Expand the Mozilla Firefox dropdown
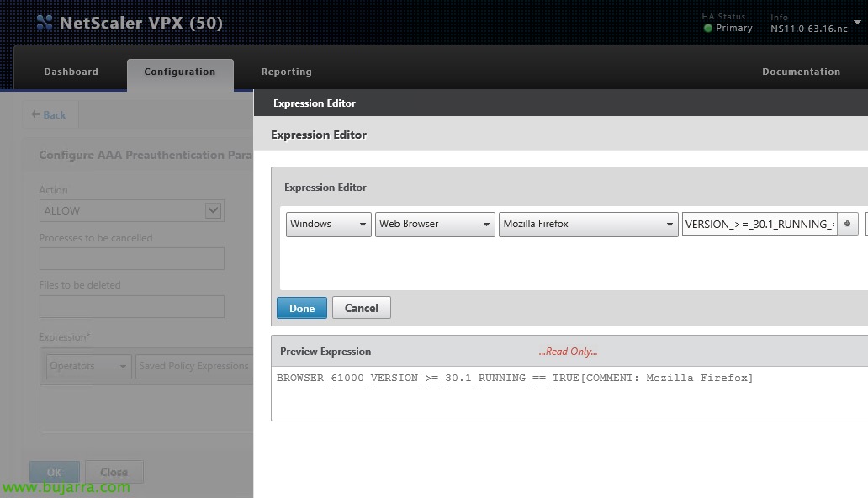868x498 pixels. (x=588, y=224)
